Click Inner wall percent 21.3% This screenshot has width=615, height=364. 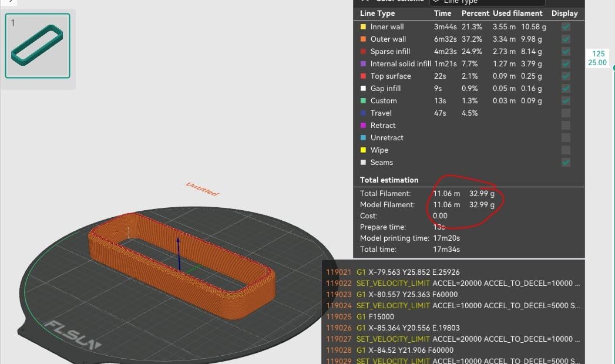472,26
